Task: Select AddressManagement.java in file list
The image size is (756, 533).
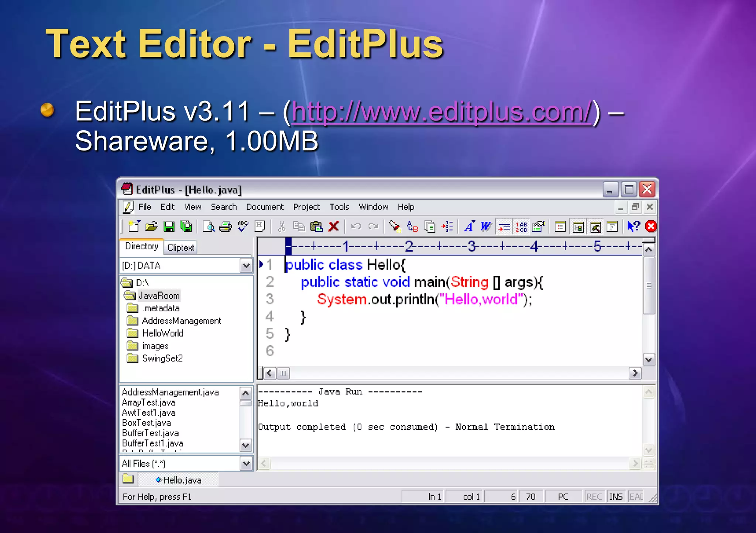Action: pyautogui.click(x=170, y=392)
